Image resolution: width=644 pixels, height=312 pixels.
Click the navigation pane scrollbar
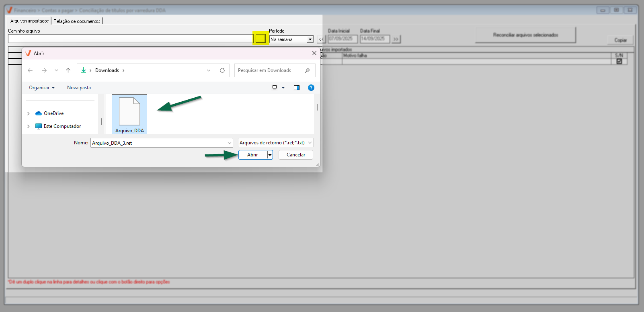101,121
